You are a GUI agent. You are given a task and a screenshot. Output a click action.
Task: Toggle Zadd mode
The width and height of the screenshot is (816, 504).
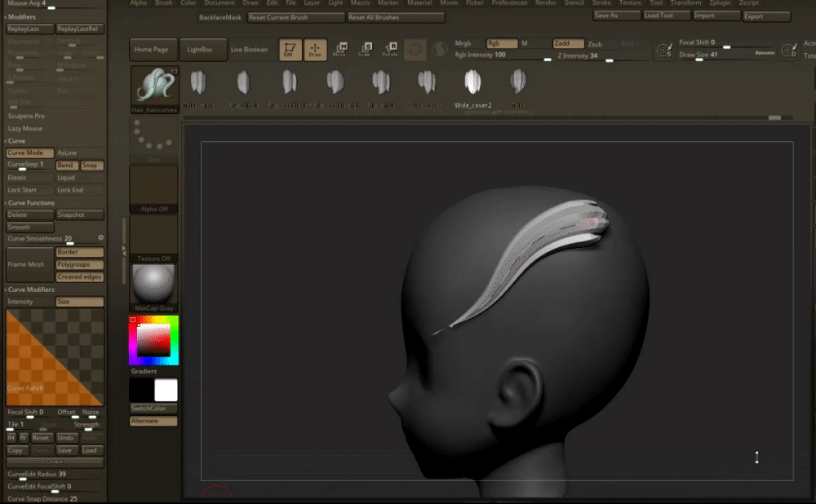pos(568,44)
